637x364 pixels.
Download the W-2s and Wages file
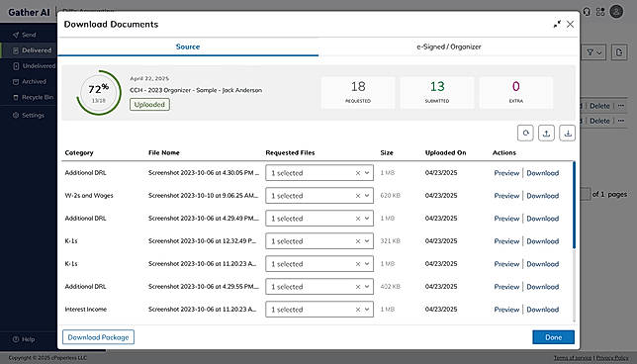click(543, 196)
